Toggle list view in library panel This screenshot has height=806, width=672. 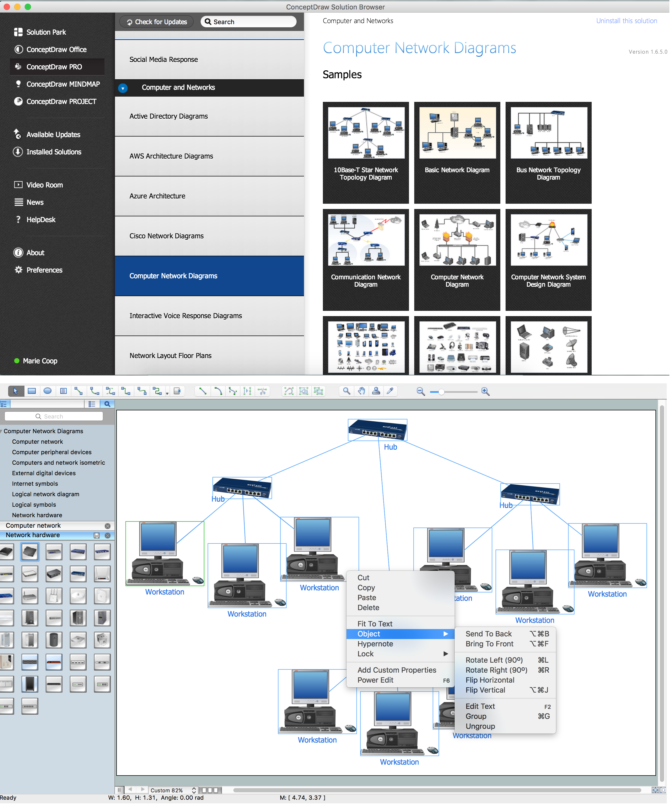click(x=92, y=404)
